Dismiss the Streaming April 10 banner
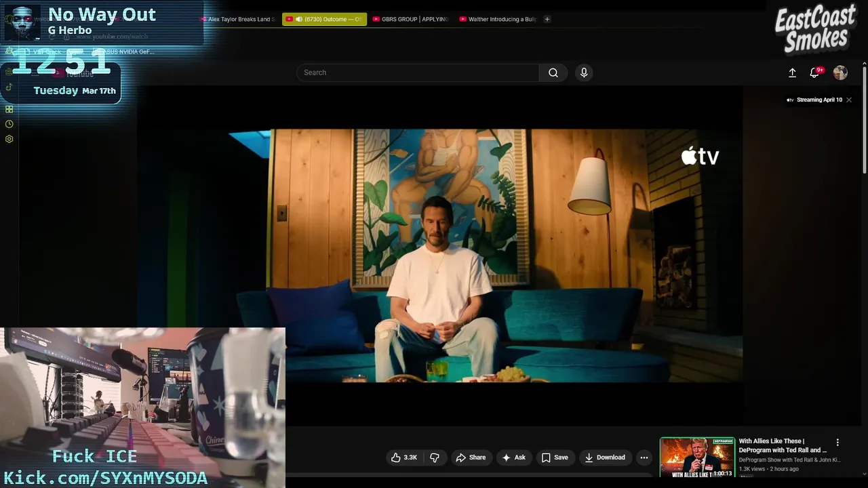 pos(848,100)
